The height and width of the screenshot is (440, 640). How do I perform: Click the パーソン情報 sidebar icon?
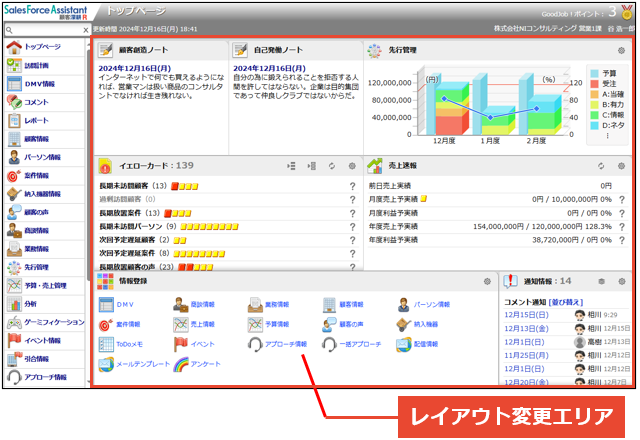(x=14, y=157)
